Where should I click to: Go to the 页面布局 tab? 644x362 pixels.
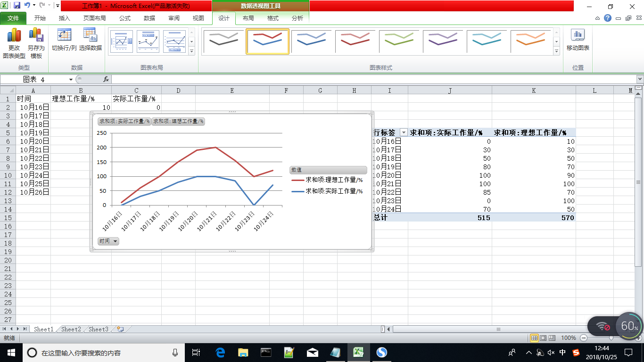95,18
